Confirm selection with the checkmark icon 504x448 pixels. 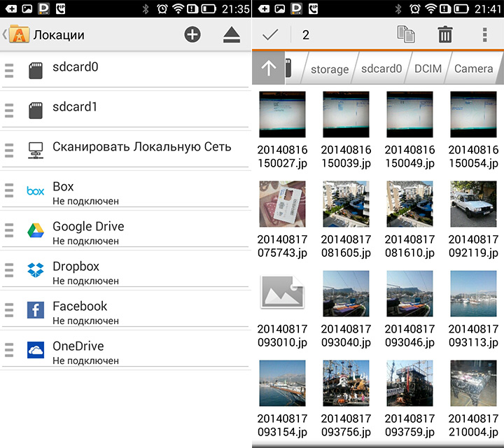(x=270, y=35)
